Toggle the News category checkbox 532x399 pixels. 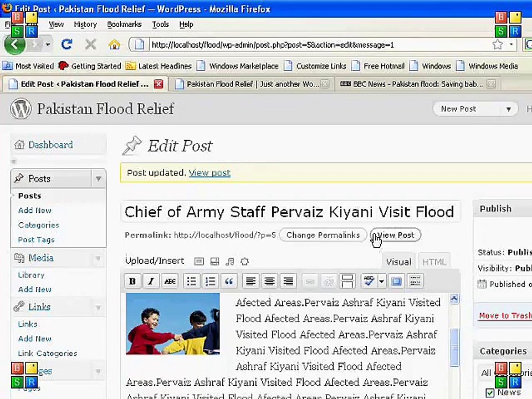pos(489,392)
